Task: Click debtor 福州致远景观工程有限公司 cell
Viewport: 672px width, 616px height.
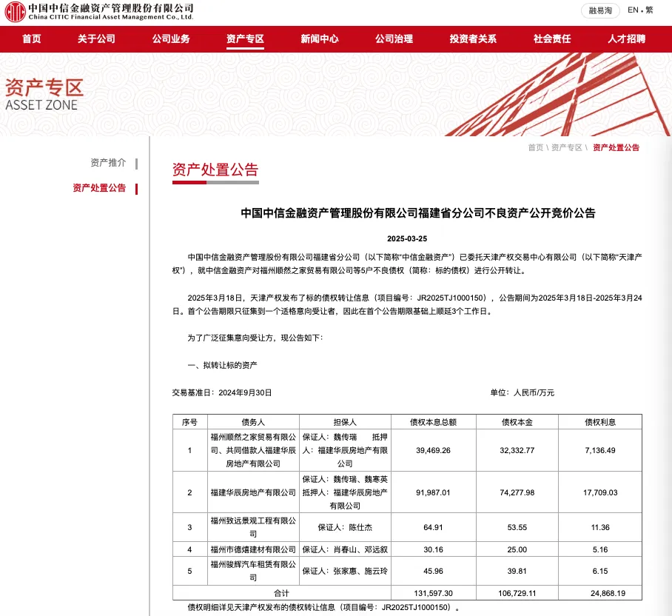Action: pyautogui.click(x=253, y=527)
